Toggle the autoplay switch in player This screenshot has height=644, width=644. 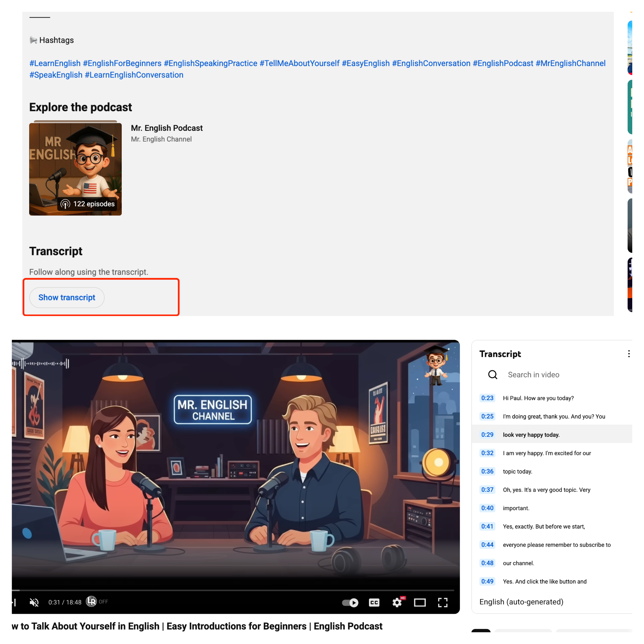[x=350, y=603]
